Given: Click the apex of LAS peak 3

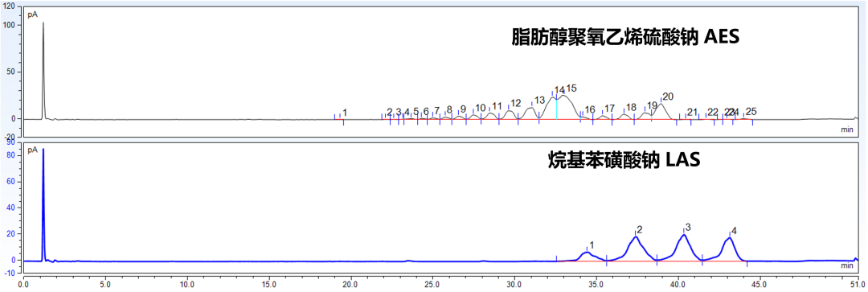Looking at the screenshot, I should click(x=684, y=235).
